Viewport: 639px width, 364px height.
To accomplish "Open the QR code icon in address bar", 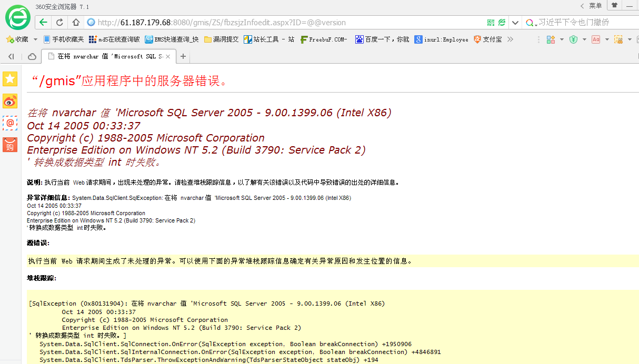I will click(x=491, y=23).
